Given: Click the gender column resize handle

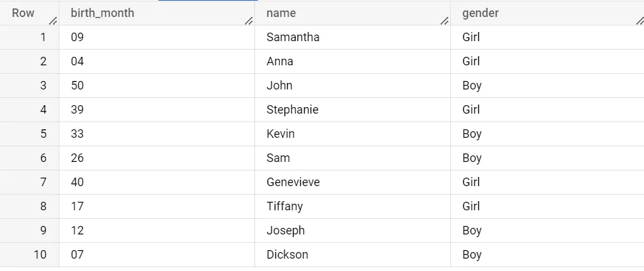Looking at the screenshot, I should pyautogui.click(x=639, y=21).
